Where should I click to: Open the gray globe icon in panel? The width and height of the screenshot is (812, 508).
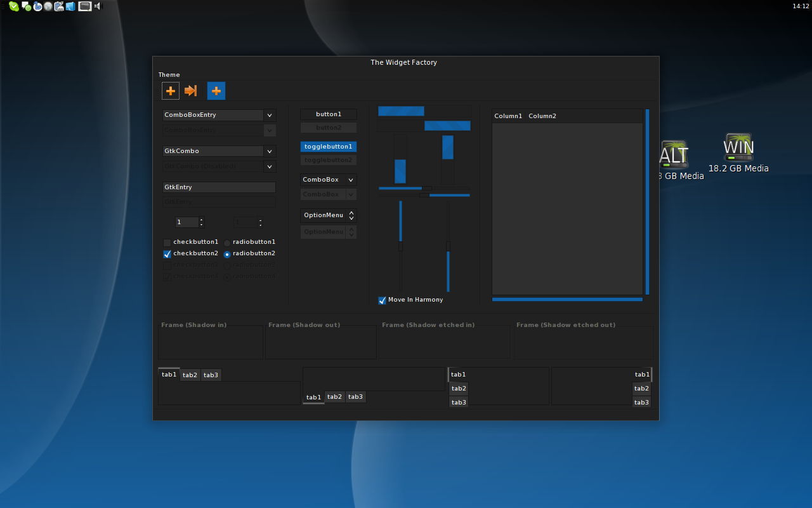[48, 6]
